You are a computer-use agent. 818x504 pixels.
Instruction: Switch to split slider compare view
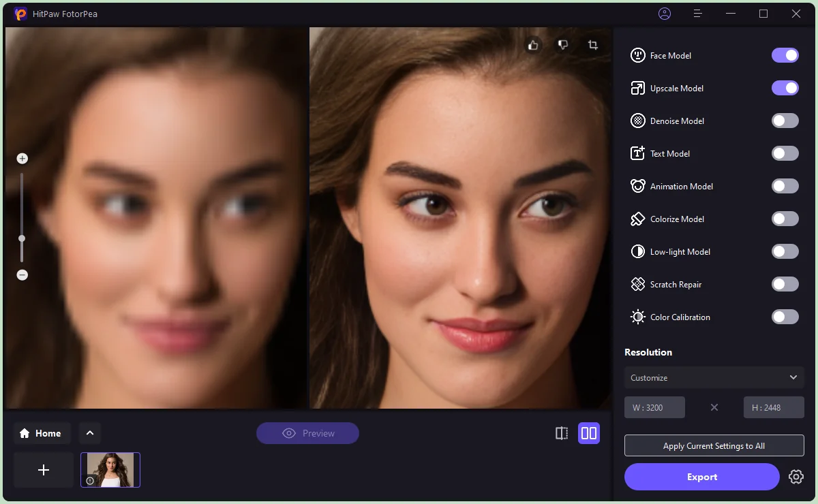[x=562, y=433]
